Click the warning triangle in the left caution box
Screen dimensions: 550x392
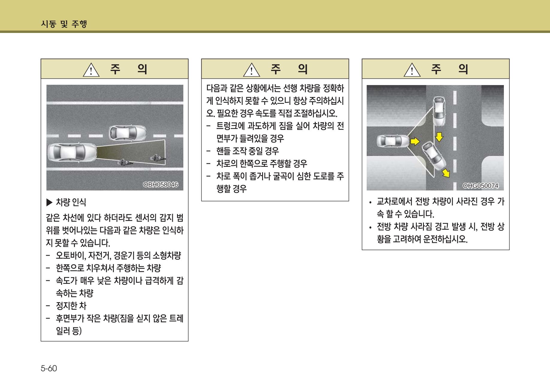[x=92, y=70]
